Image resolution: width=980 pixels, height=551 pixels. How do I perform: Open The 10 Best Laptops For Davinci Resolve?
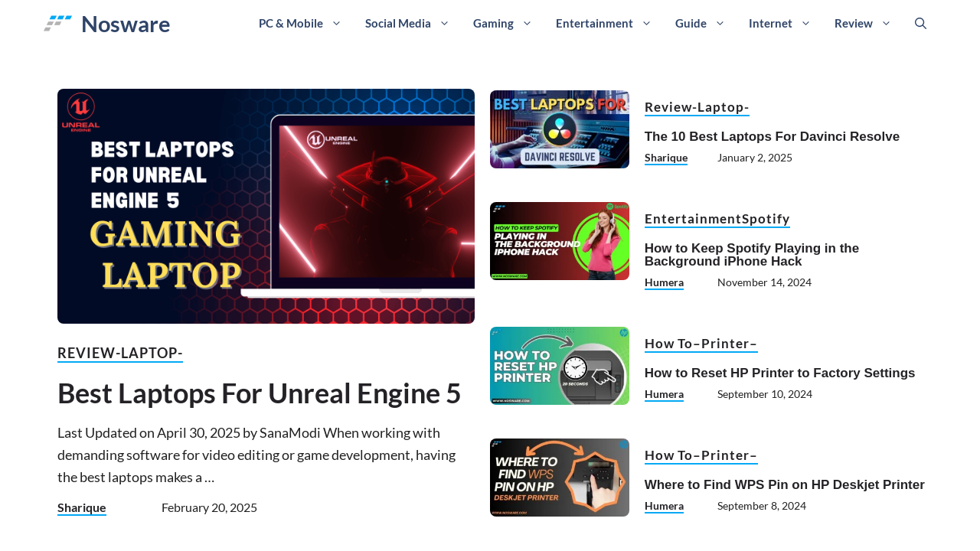point(772,136)
